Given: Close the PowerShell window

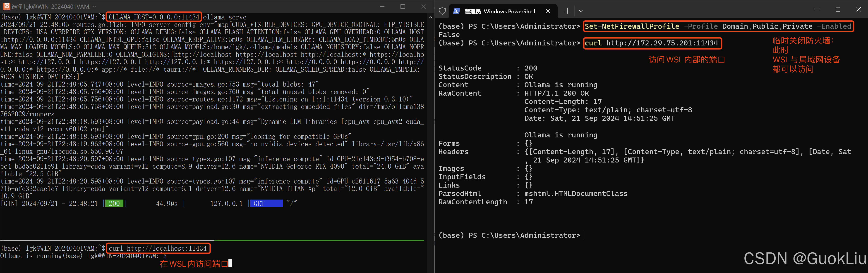Looking at the screenshot, I should click(858, 9).
